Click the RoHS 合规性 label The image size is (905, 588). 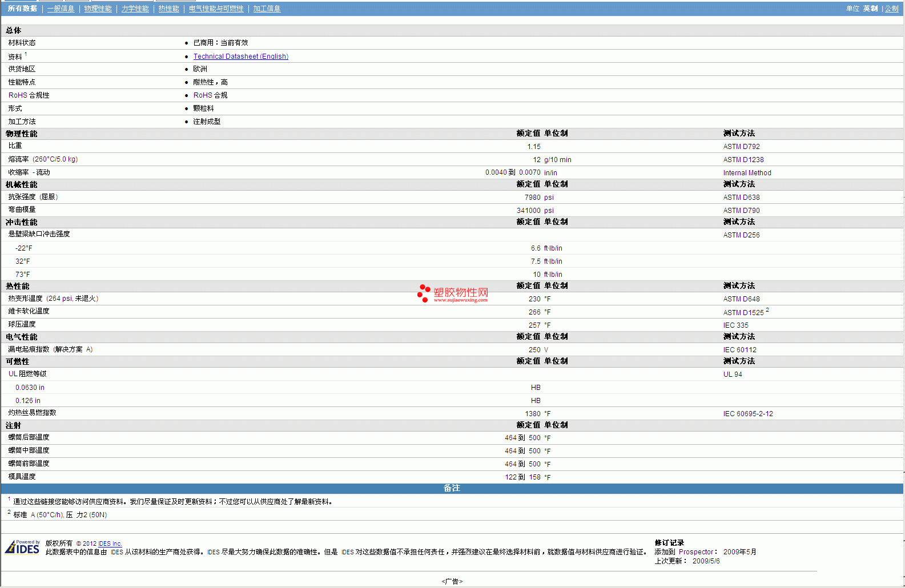click(29, 95)
